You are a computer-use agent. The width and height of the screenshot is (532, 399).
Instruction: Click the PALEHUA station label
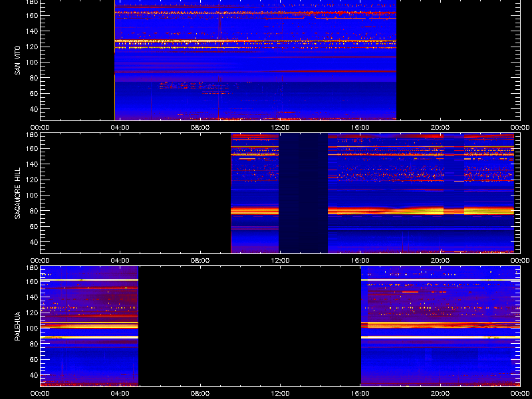pyautogui.click(x=18, y=326)
